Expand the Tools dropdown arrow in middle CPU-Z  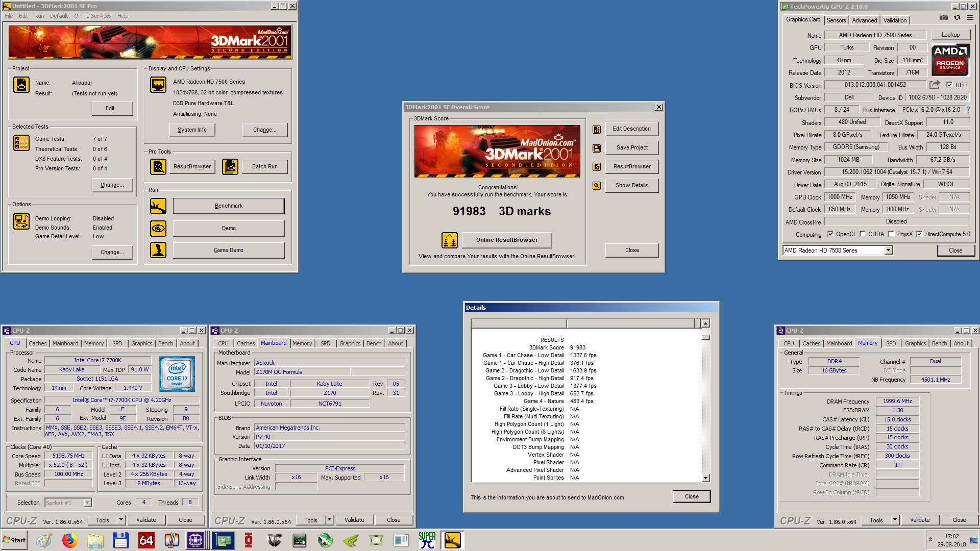point(330,520)
